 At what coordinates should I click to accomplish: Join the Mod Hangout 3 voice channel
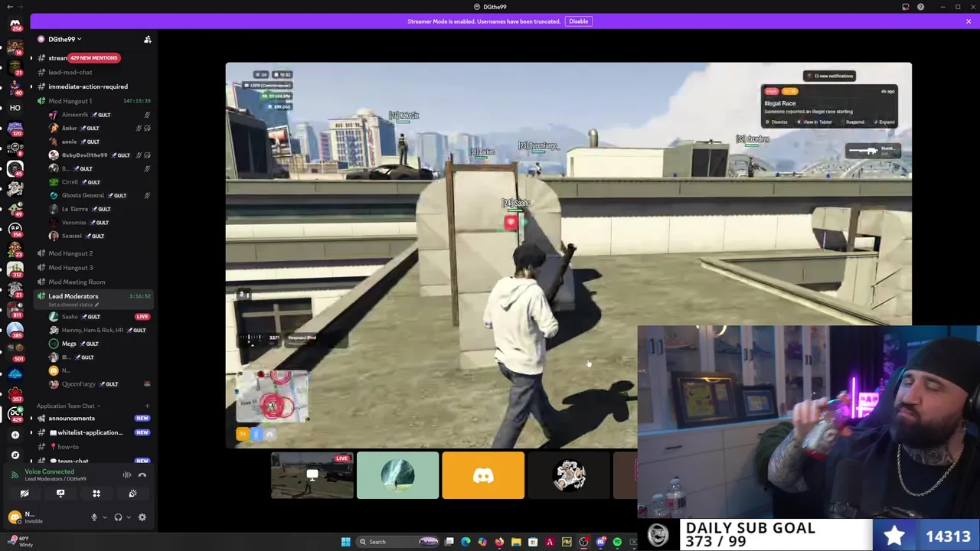(70, 268)
